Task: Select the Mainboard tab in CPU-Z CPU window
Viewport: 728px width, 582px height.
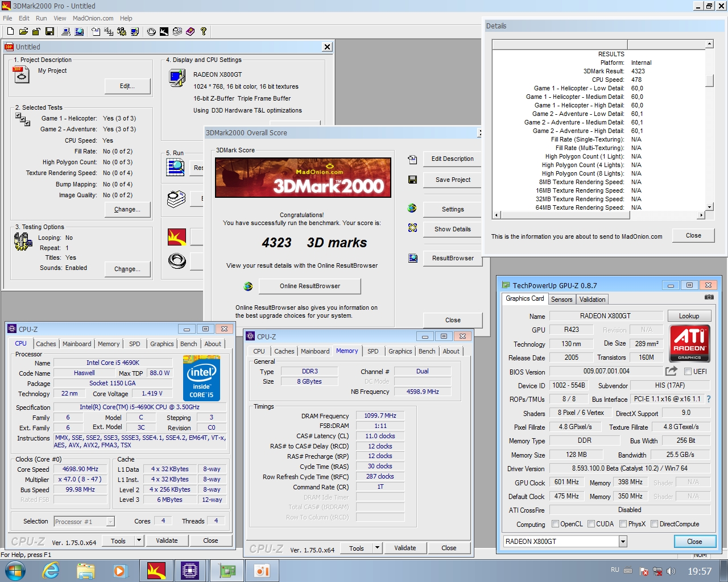Action: pos(77,344)
